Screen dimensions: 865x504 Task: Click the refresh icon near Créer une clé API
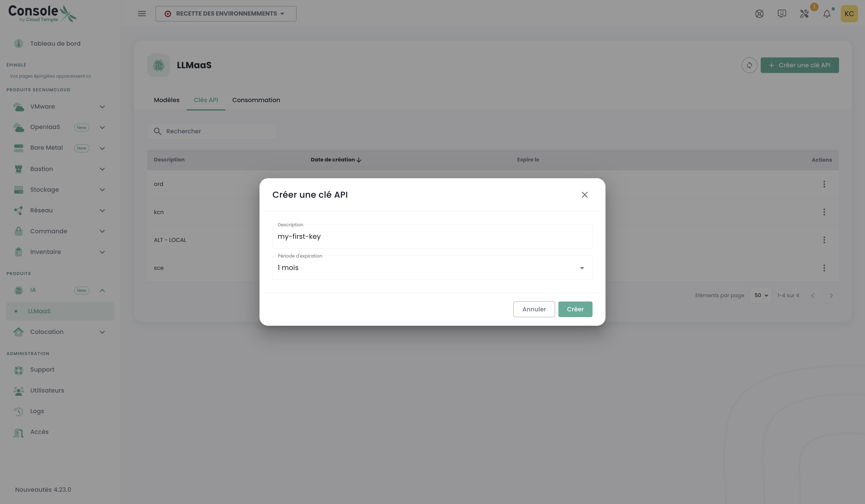(750, 65)
